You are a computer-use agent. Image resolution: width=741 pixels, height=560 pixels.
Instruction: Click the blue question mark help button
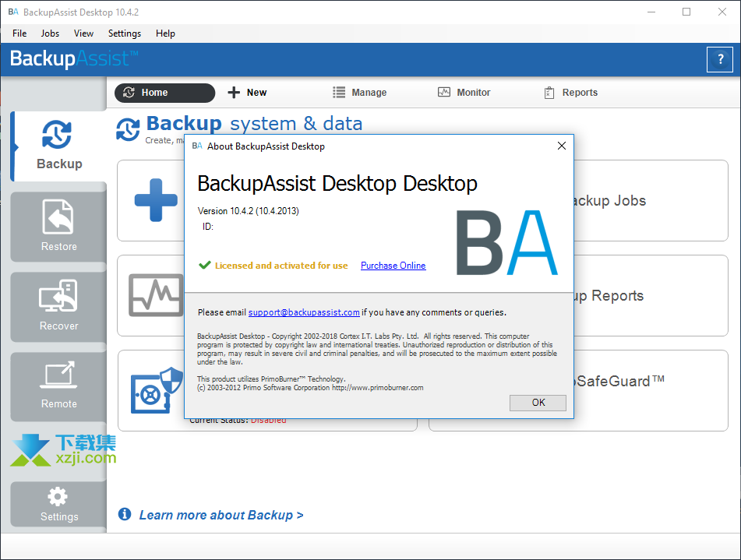coord(720,59)
